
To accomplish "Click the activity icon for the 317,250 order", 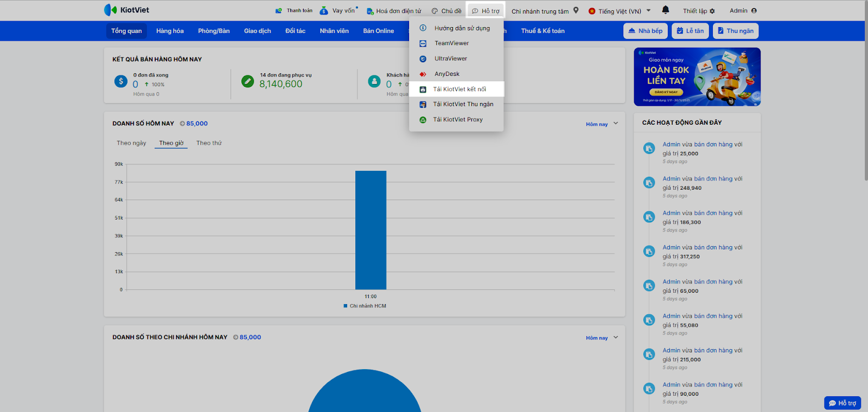I will [649, 252].
